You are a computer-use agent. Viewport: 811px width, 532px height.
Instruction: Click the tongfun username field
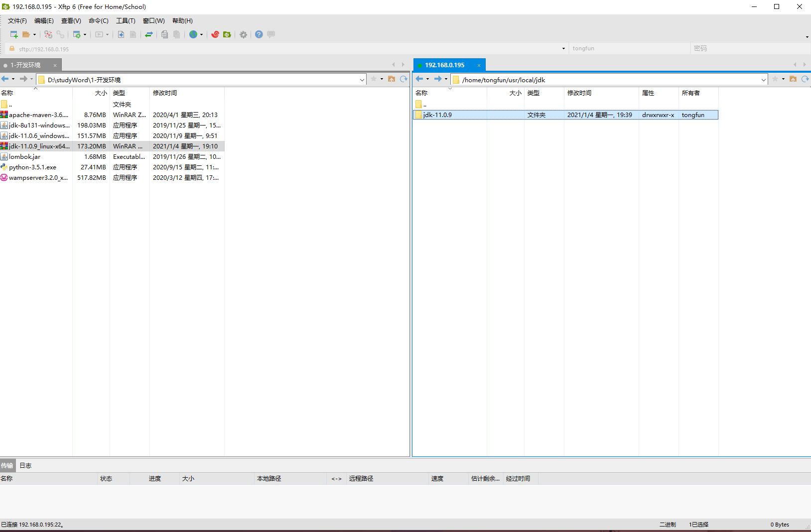629,49
